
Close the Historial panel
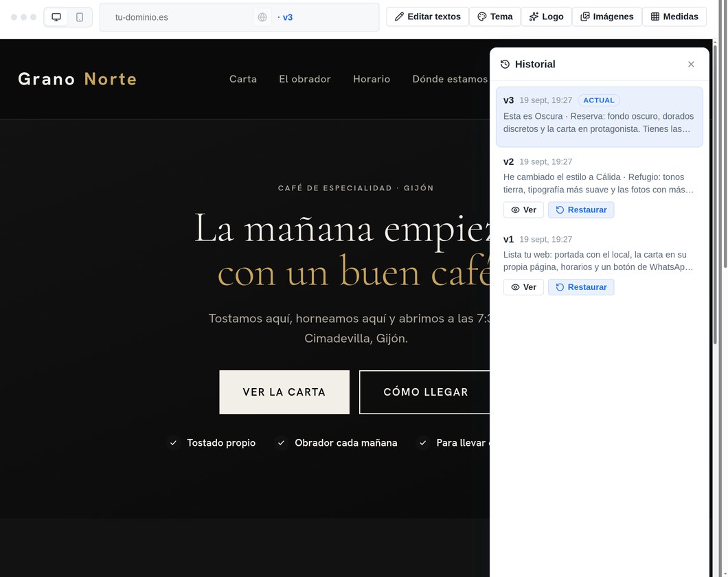click(x=691, y=64)
